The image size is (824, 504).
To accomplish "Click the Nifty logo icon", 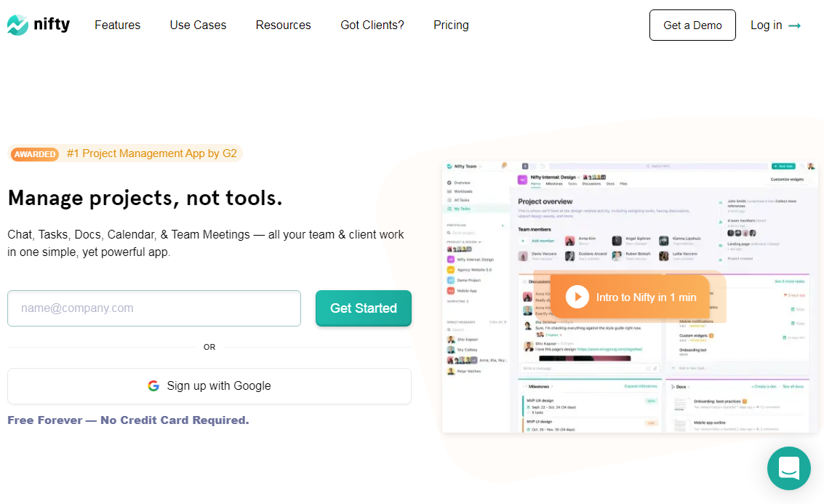I will (x=18, y=25).
